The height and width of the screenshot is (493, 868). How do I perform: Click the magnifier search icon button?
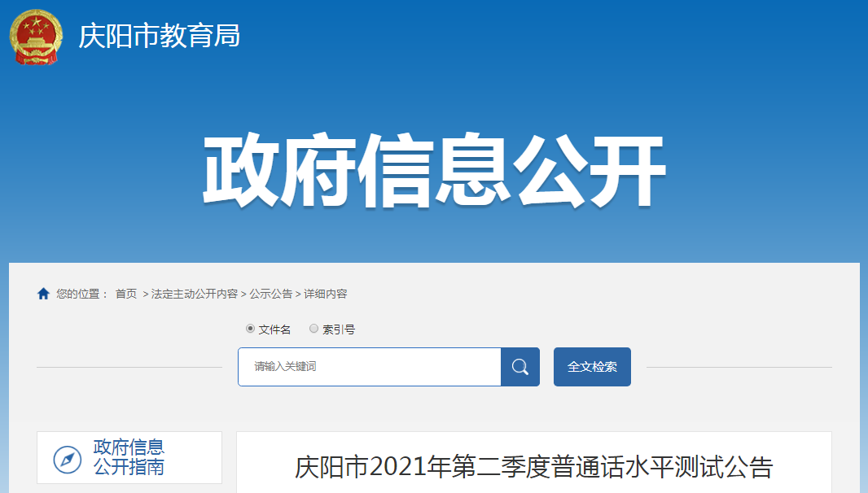click(519, 367)
